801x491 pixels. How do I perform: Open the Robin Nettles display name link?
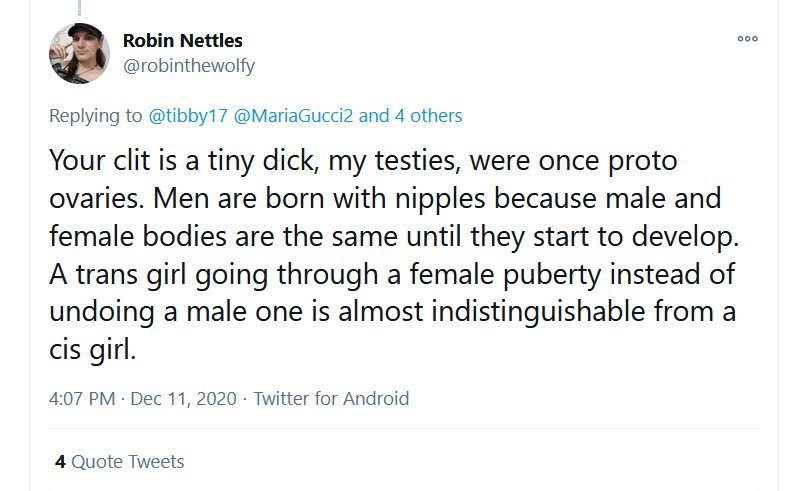(182, 40)
